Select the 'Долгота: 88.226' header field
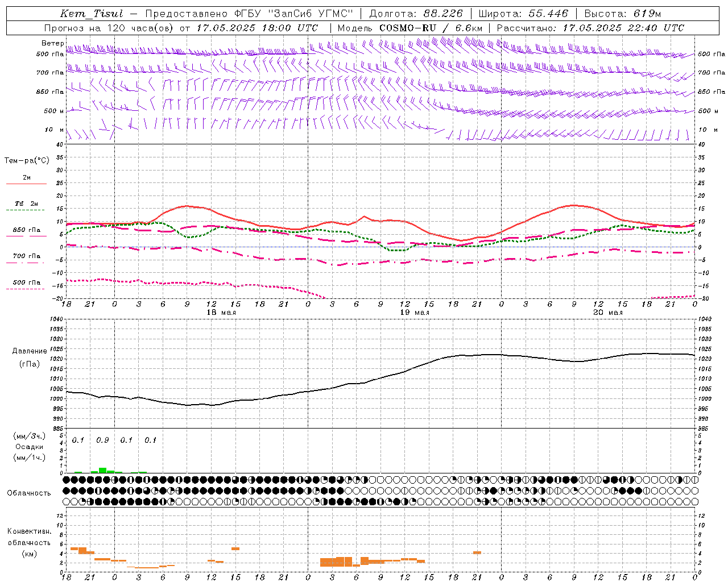Screen dimensions: 728x582 coord(416,14)
